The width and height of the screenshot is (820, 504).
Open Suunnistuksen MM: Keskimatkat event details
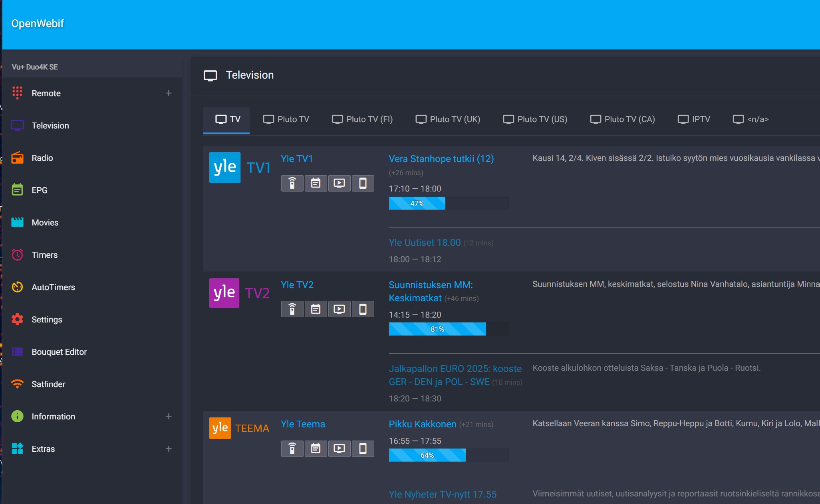point(431,291)
